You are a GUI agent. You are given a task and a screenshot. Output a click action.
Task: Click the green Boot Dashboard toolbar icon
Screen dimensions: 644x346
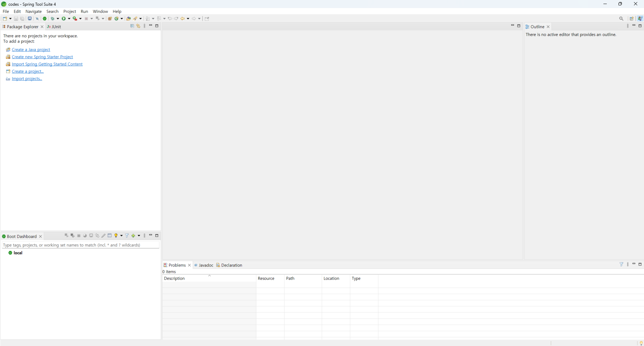point(45,19)
